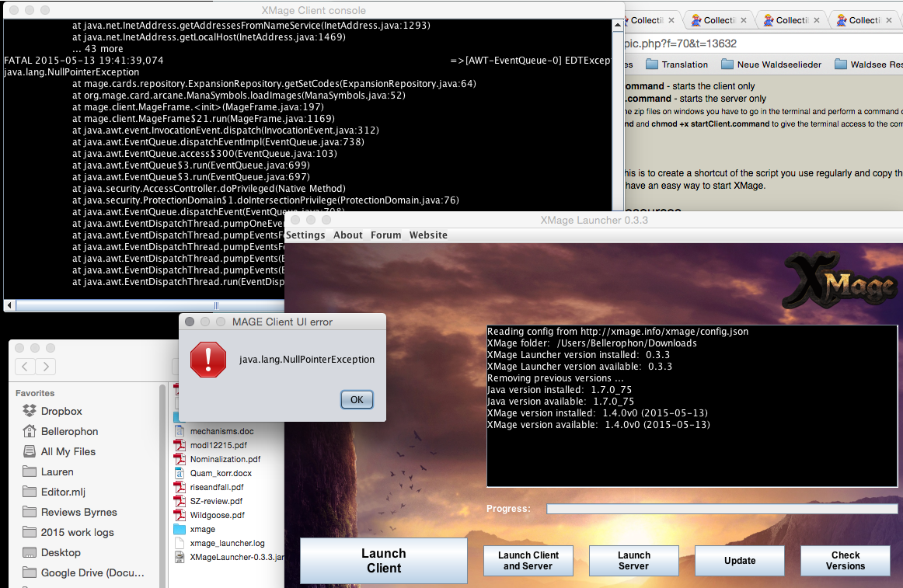Screen dimensions: 903x588
Task: Select Wildgoose.pdf file in Finder
Action: pyautogui.click(x=210, y=516)
